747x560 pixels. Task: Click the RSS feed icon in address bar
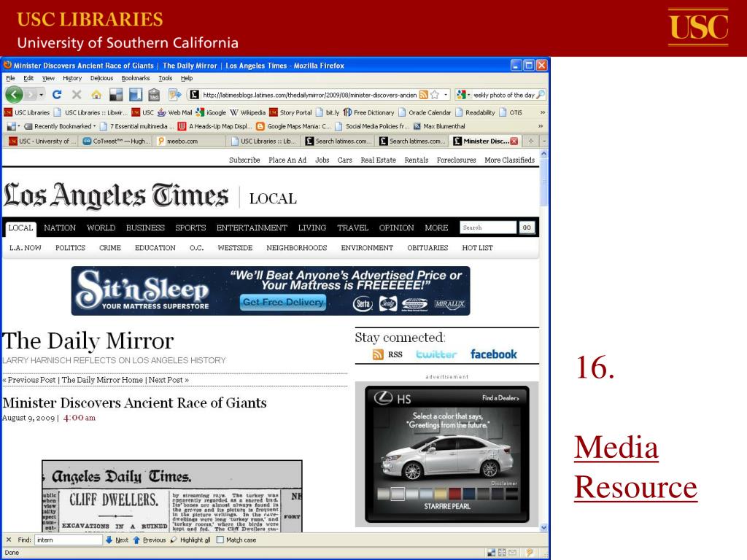(423, 95)
